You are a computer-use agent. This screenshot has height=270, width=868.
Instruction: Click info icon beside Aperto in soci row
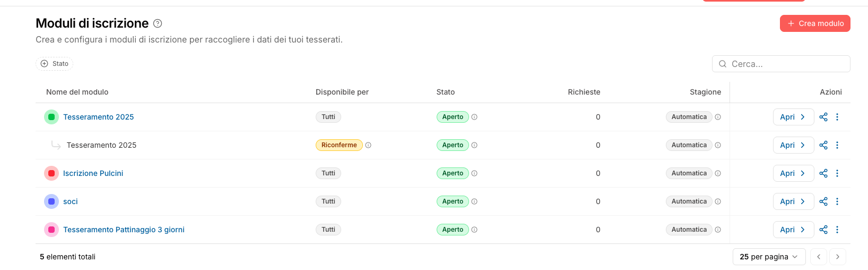pyautogui.click(x=474, y=201)
